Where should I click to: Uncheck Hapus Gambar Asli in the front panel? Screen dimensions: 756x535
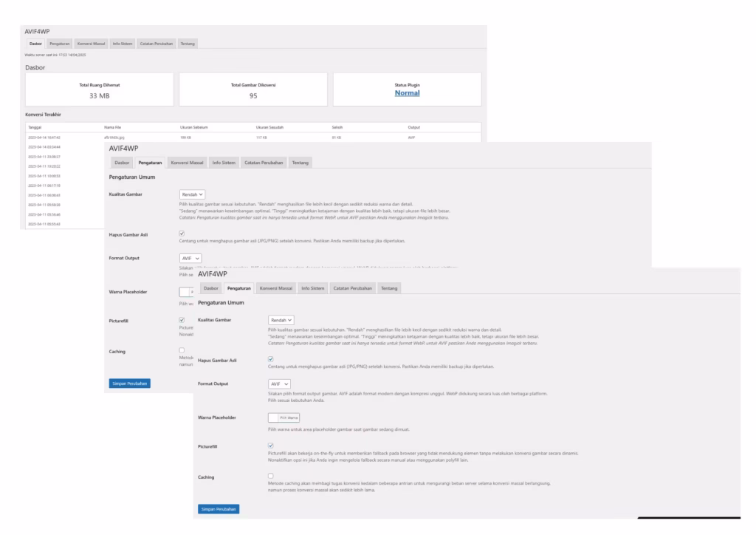270,359
